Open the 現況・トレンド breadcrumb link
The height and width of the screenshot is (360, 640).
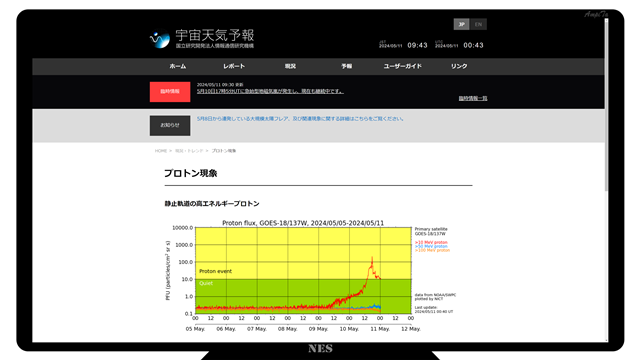tap(189, 151)
